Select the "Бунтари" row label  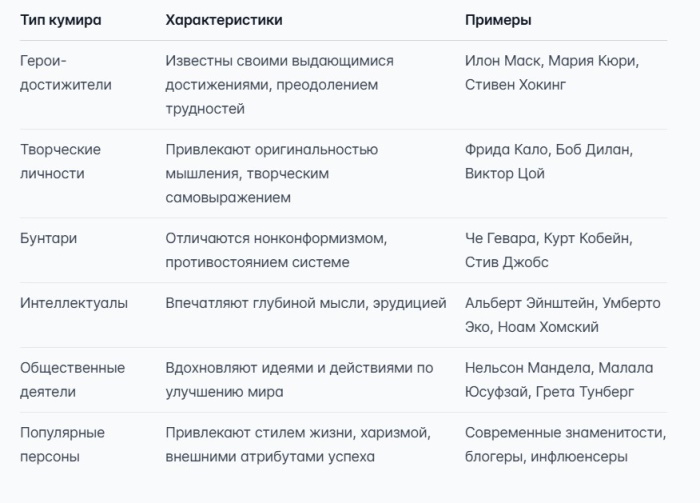click(x=49, y=239)
